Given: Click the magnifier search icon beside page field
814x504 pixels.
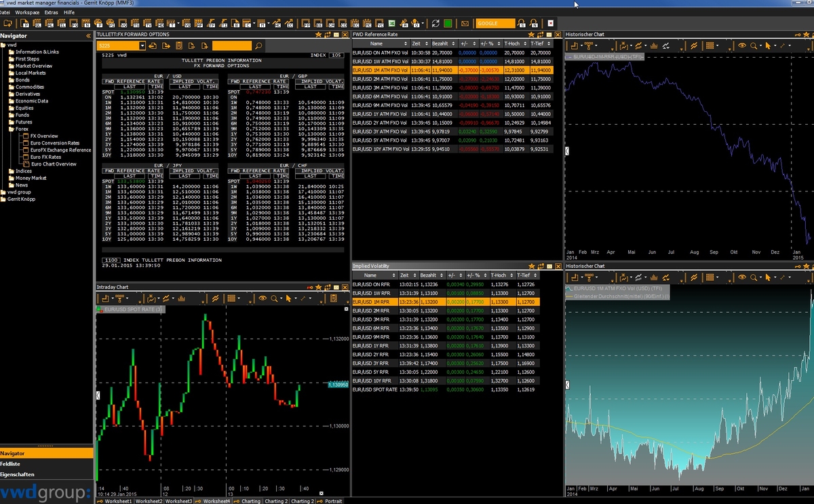Looking at the screenshot, I should [258, 46].
